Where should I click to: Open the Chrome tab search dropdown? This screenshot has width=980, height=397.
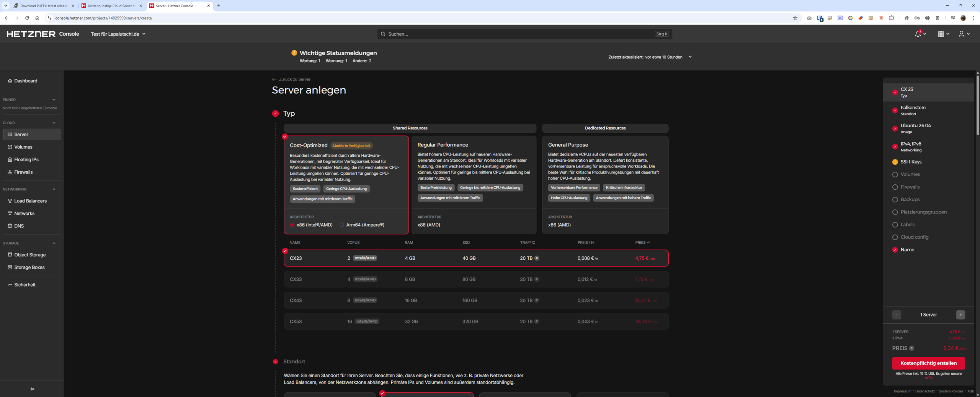pyautogui.click(x=5, y=6)
